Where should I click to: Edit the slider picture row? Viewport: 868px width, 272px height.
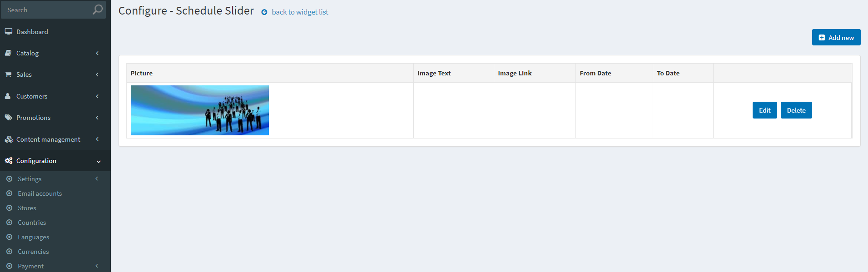[x=764, y=110]
